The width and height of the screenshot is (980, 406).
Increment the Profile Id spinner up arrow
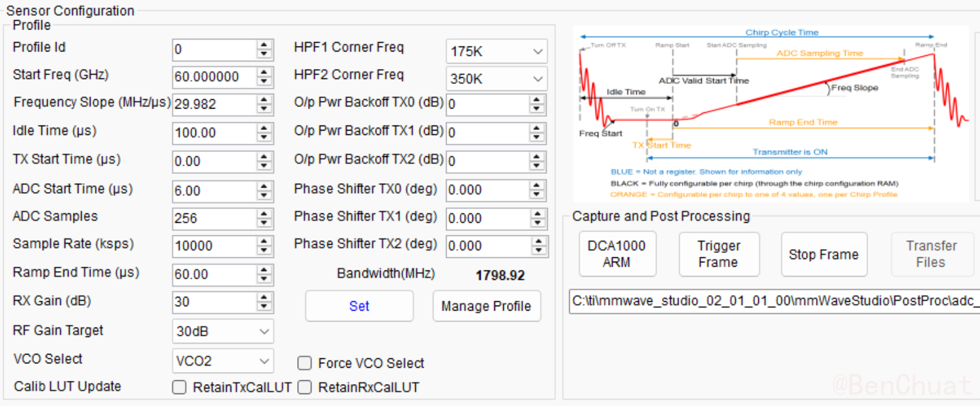(264, 45)
